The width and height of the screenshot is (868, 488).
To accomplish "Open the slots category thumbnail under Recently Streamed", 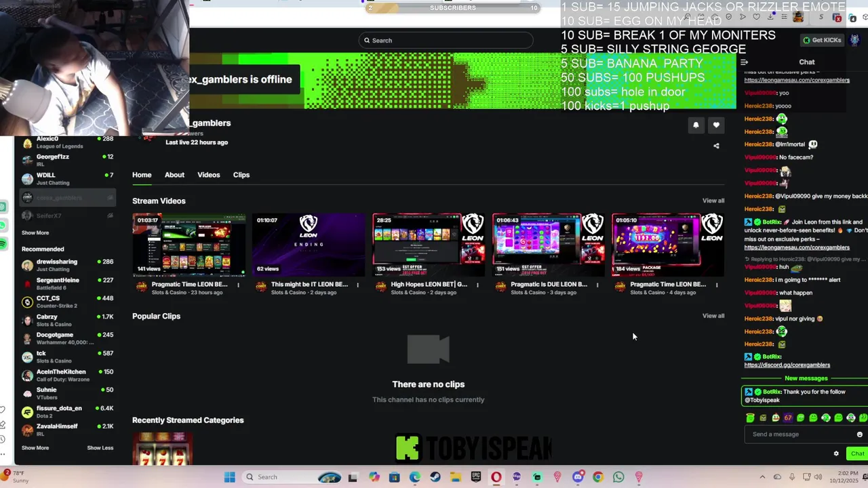I will point(162,449).
